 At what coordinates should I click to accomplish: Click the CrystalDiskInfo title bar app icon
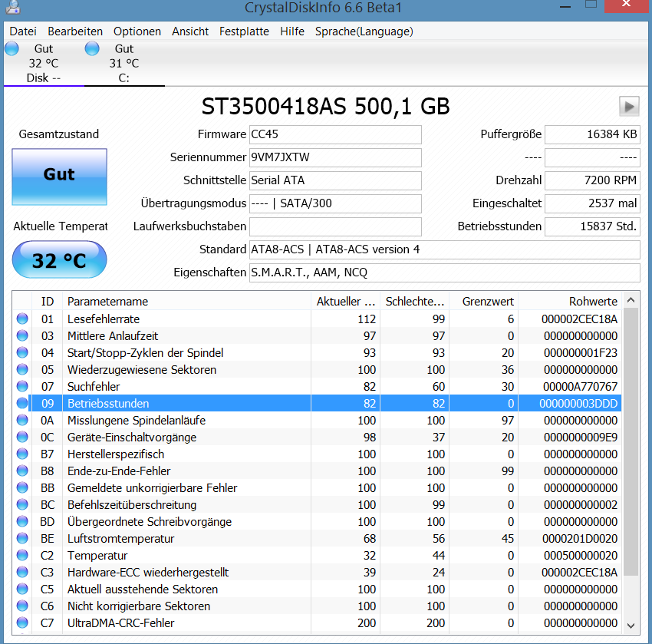[13, 7]
